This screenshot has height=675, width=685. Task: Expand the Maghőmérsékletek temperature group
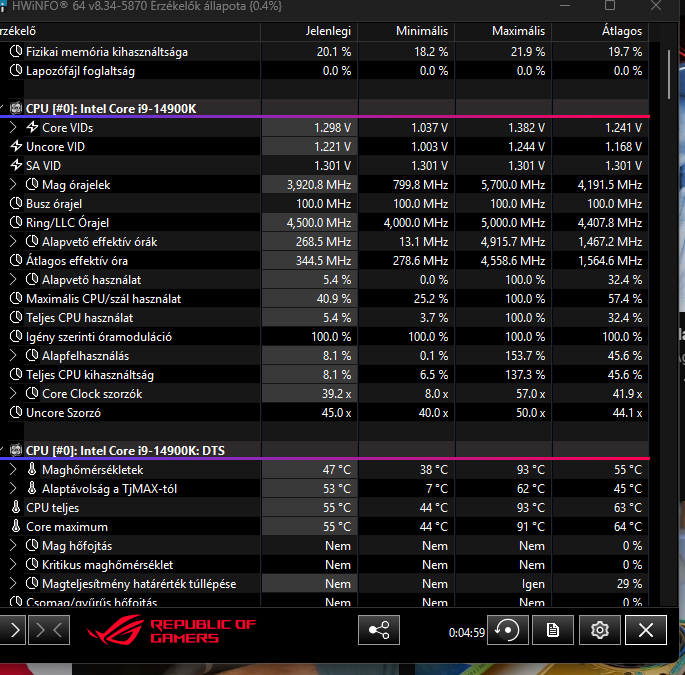point(12,470)
